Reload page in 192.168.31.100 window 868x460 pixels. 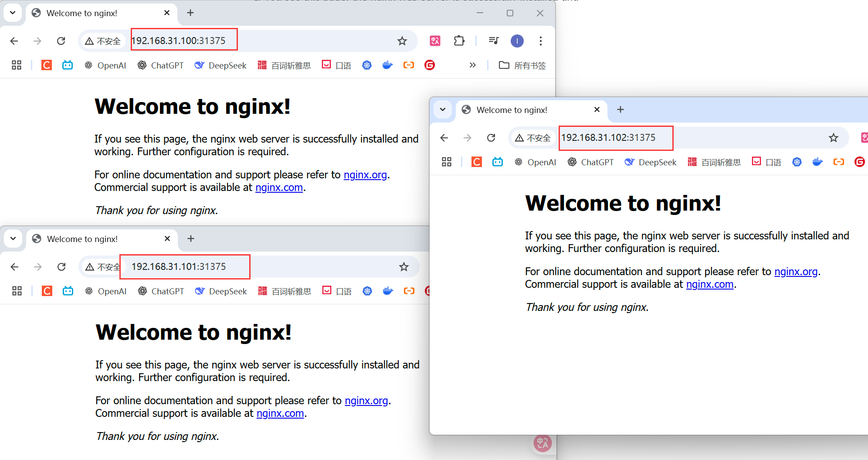pos(61,41)
